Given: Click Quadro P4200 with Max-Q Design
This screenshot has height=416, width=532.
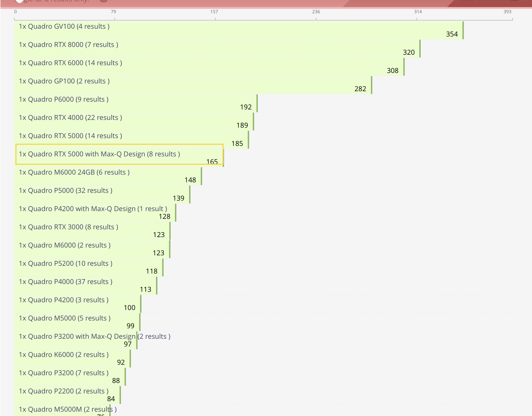Looking at the screenshot, I should [93, 209].
